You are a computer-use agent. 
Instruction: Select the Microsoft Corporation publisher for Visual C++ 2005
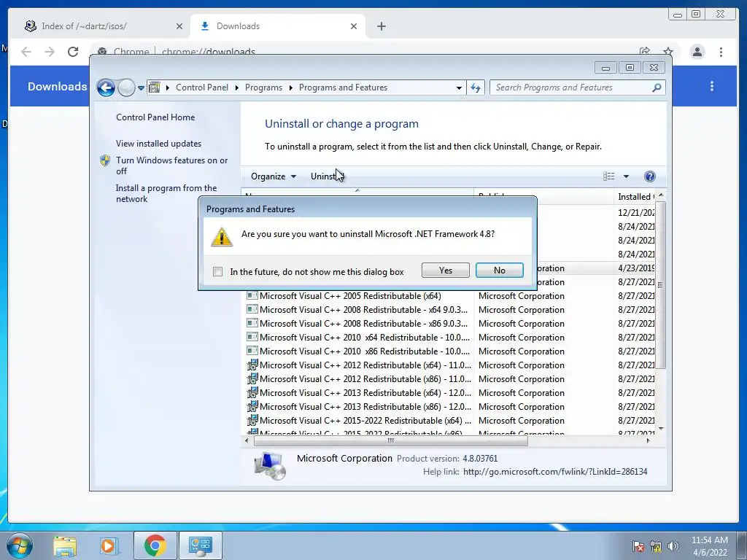(521, 296)
